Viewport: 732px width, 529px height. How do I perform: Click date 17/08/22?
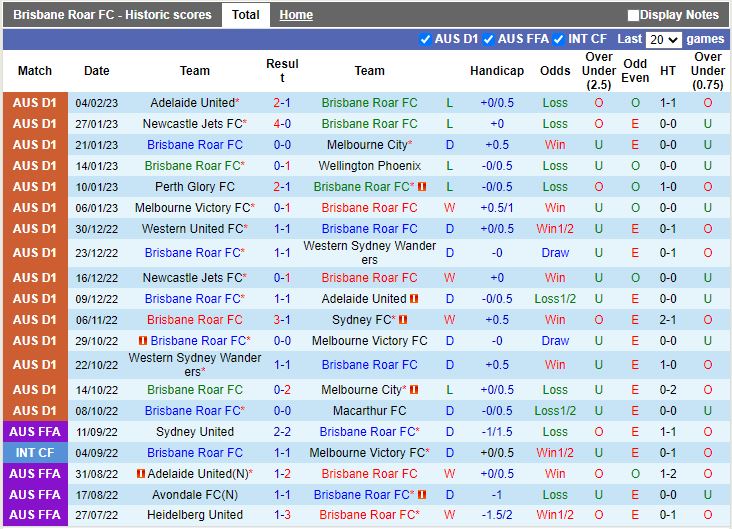click(x=97, y=495)
